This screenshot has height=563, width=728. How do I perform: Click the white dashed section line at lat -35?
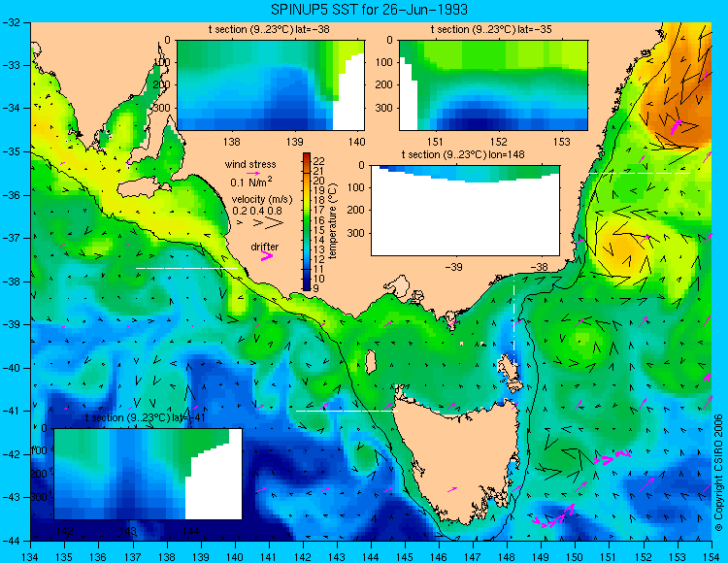coord(639,173)
